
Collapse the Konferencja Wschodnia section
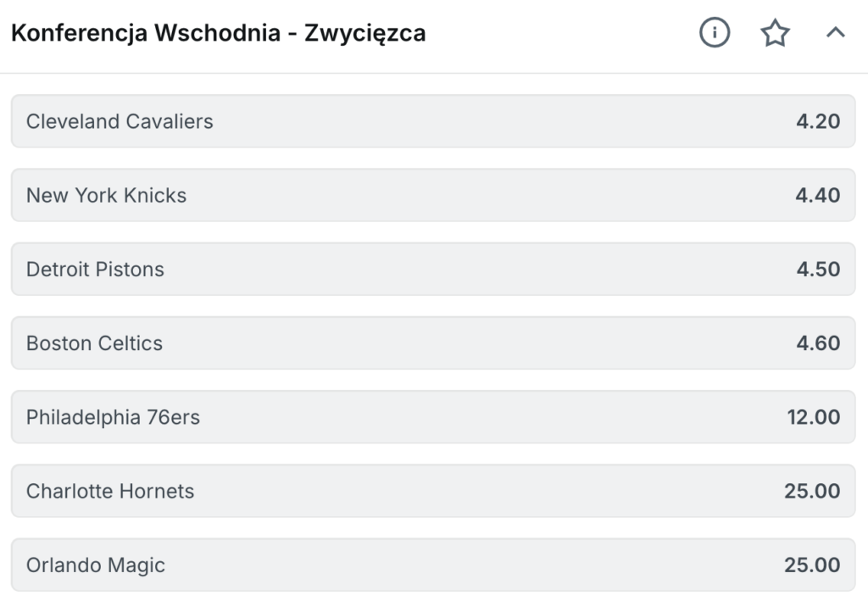coord(835,33)
